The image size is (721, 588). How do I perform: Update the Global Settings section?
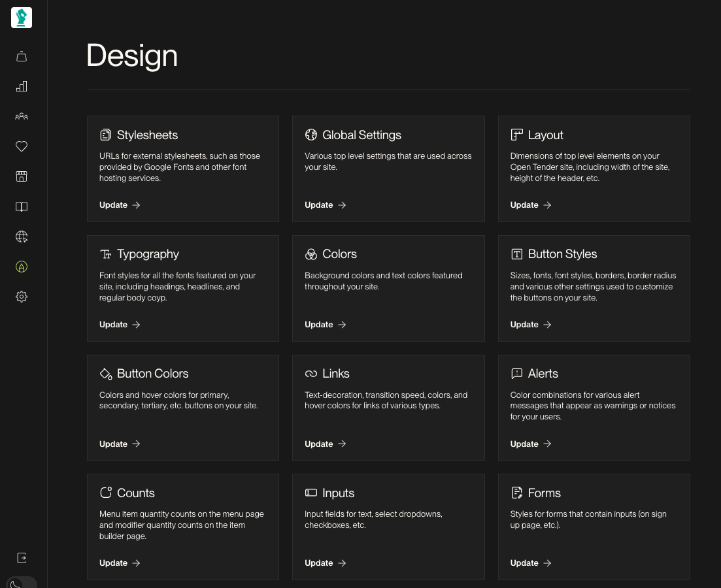tap(325, 205)
